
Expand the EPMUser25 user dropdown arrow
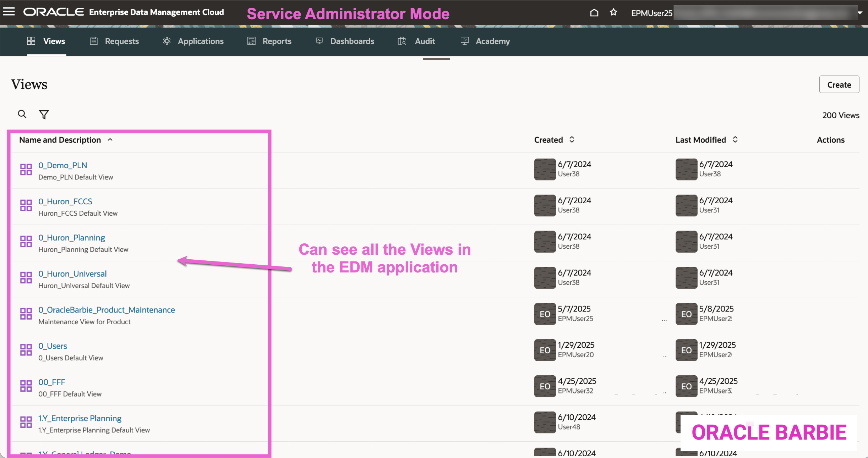860,13
